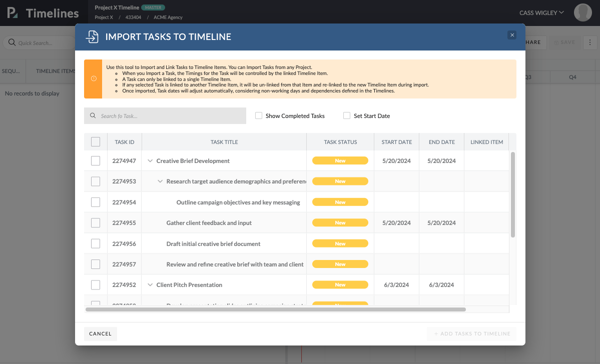Click New status badge for task 2274955
Viewport: 600px width, 364px height.
coord(340,222)
